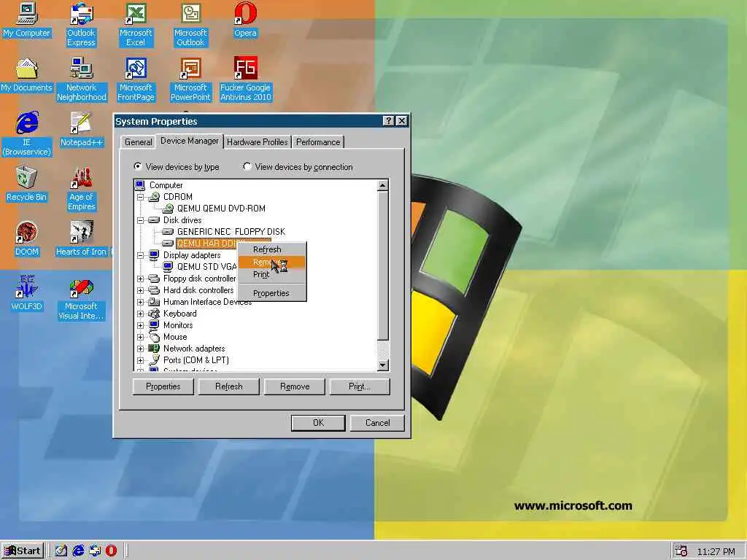Viewport: 747px width, 560px height.
Task: Expand Hard disk controllers node
Action: (141, 290)
